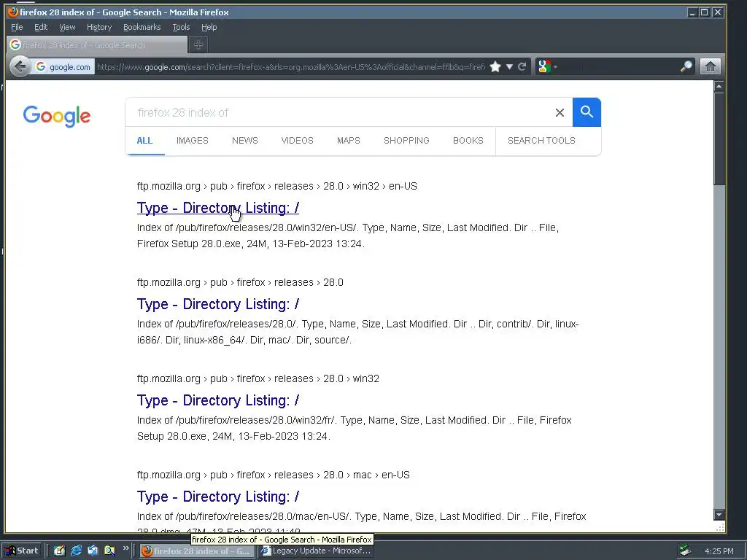This screenshot has width=747, height=560.
Task: Open the 28.0 win32 Directory Listing result
Action: [x=217, y=400]
